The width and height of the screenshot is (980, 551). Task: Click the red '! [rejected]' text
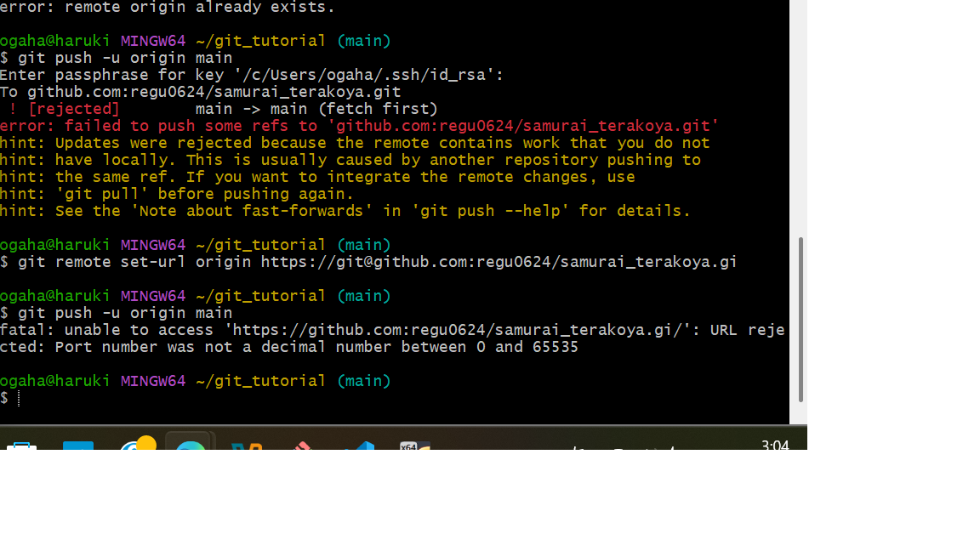tap(64, 109)
